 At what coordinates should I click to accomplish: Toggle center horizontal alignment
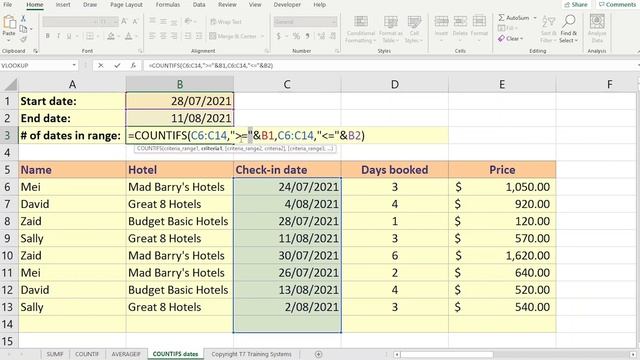[163, 36]
